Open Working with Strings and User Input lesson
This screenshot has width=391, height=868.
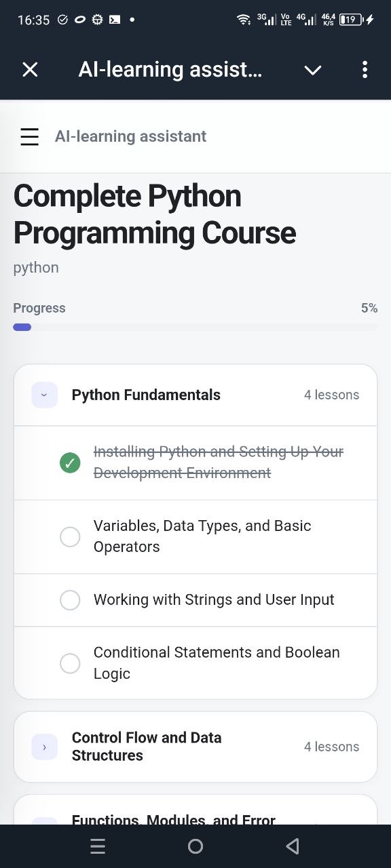(x=214, y=600)
